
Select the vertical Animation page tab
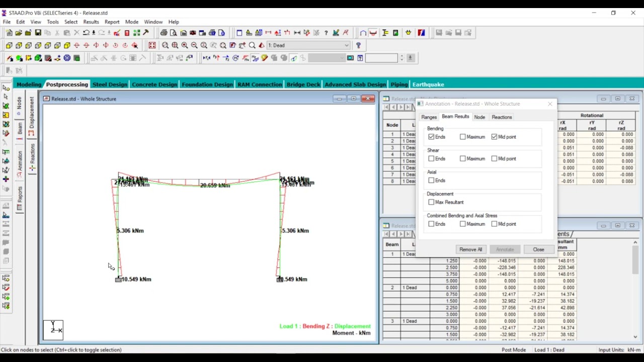tap(20, 164)
